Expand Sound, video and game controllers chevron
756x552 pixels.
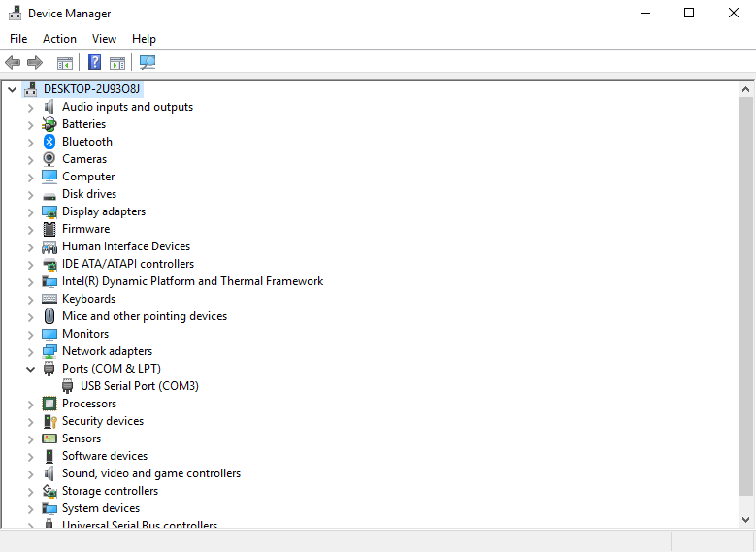(30, 473)
